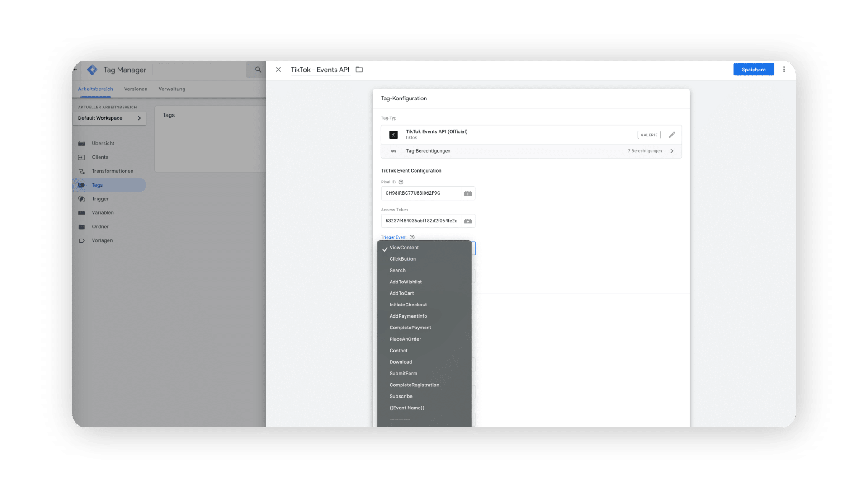Viewport: 868px width, 488px height.
Task: Open the Trigger section in the sidebar
Action: (x=100, y=199)
